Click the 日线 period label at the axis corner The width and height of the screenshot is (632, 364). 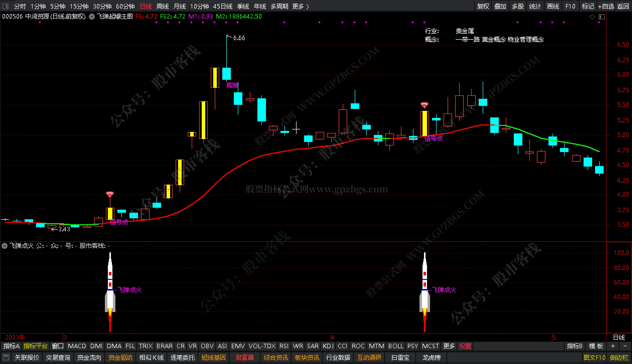click(619, 337)
